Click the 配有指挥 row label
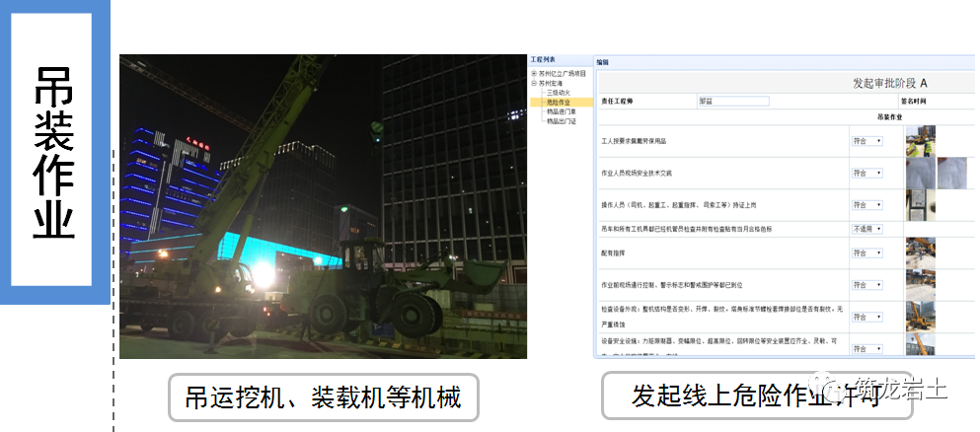This screenshot has height=432, width=980. pos(613,253)
